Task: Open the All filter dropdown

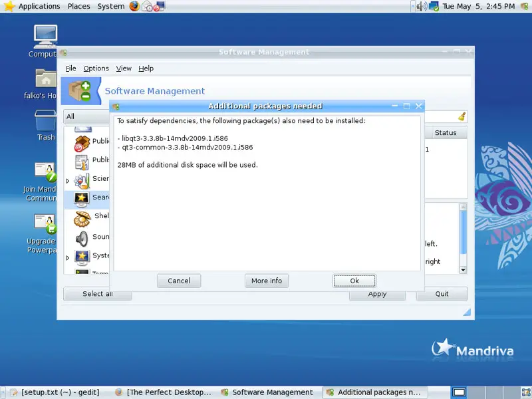Action: tap(86, 116)
